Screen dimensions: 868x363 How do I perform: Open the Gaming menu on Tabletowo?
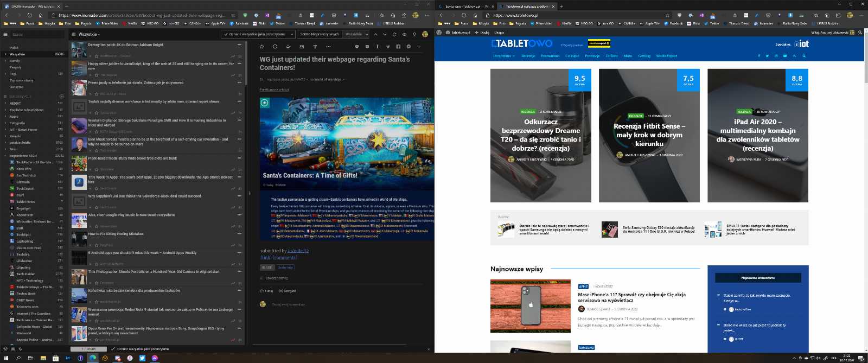click(x=644, y=56)
